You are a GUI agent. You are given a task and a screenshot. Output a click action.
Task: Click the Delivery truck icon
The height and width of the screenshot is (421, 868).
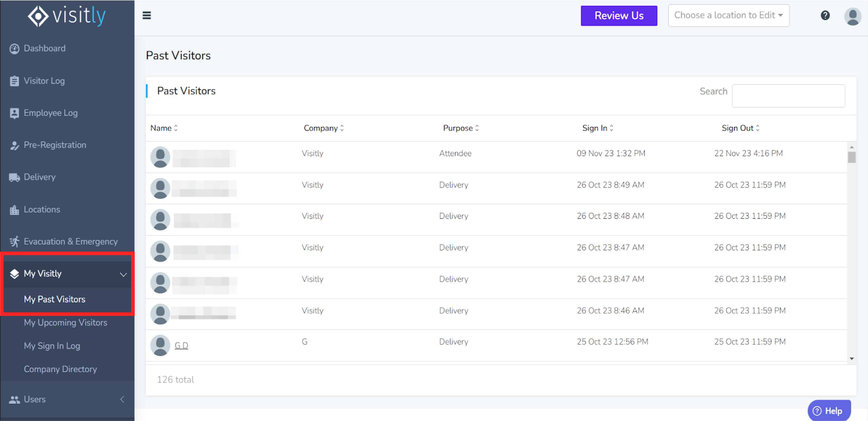[x=14, y=177]
